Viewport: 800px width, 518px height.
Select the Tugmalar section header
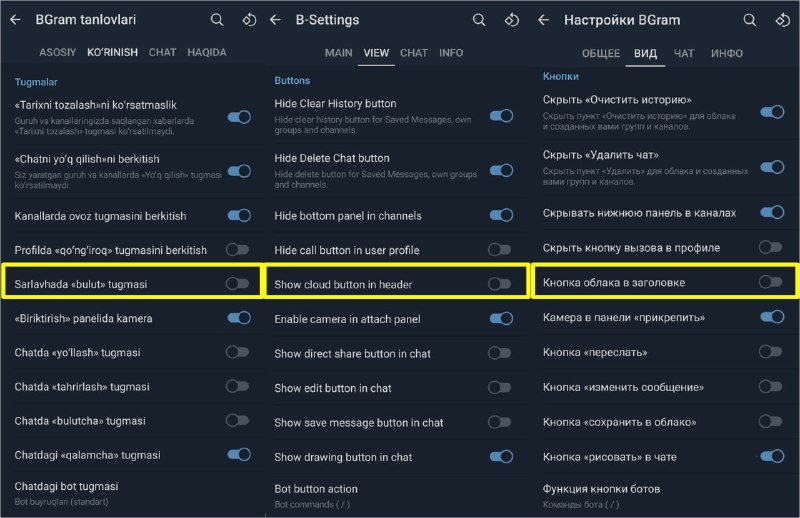click(36, 82)
